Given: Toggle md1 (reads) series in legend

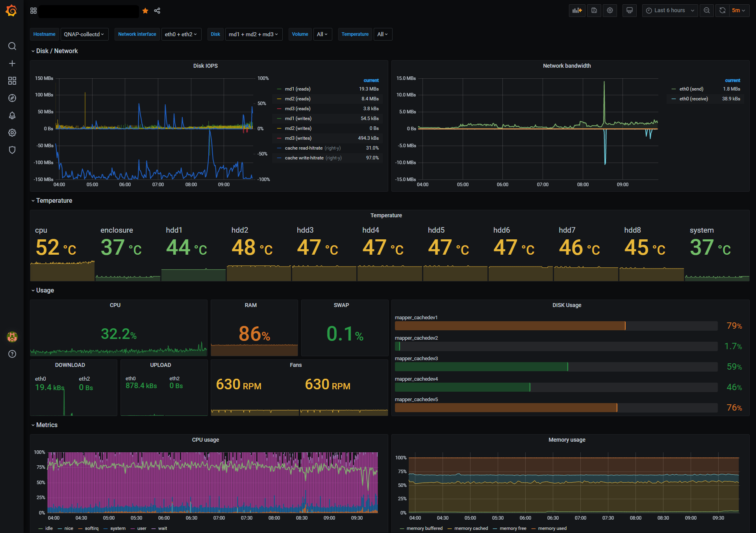Looking at the screenshot, I should click(297, 89).
